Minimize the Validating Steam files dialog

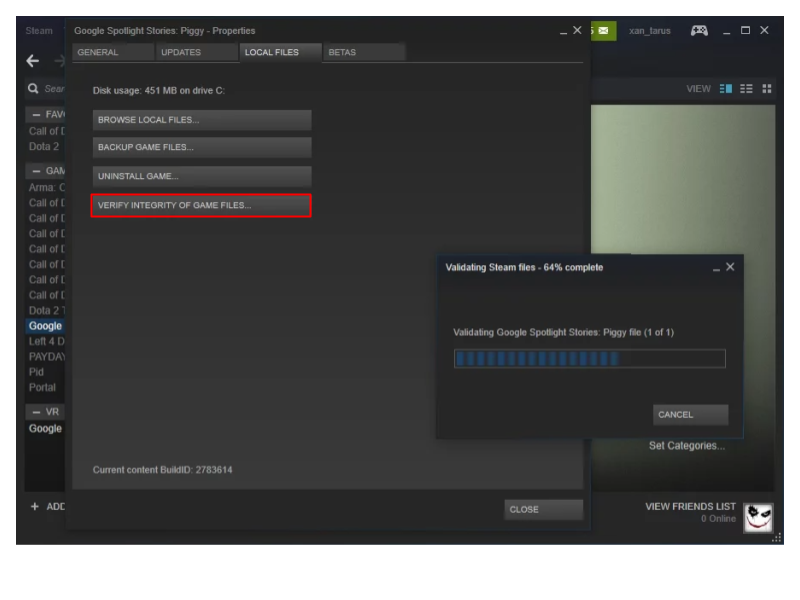click(x=716, y=268)
